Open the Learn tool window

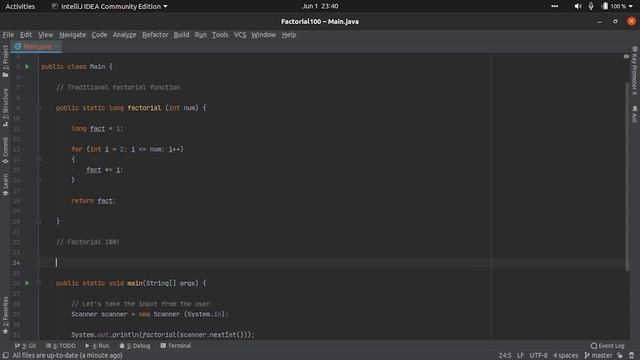point(5,185)
